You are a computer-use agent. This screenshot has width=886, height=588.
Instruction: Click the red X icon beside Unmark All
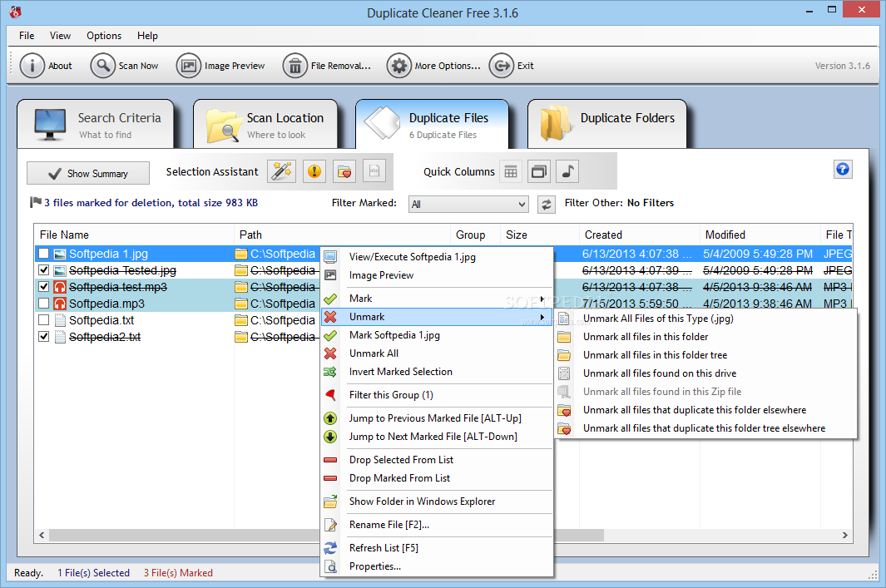(330, 353)
